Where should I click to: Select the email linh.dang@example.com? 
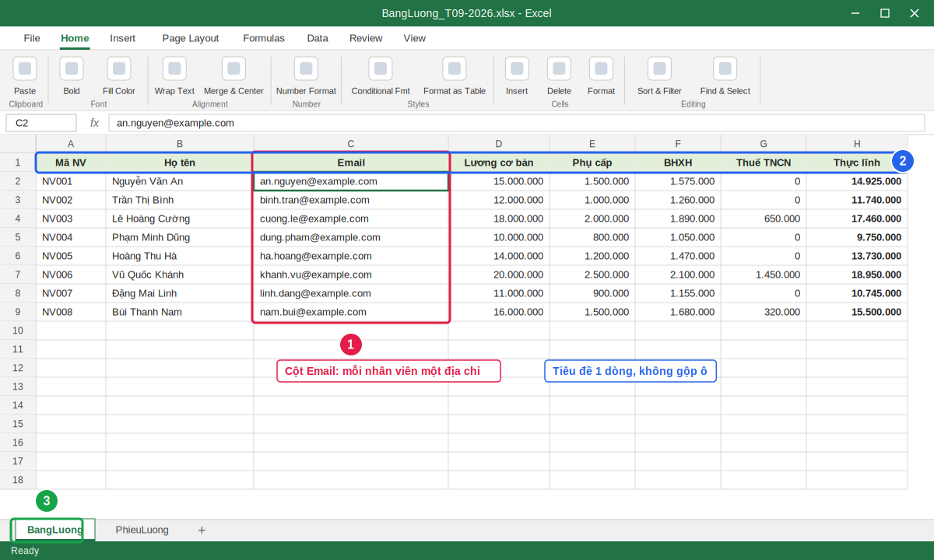pyautogui.click(x=351, y=293)
